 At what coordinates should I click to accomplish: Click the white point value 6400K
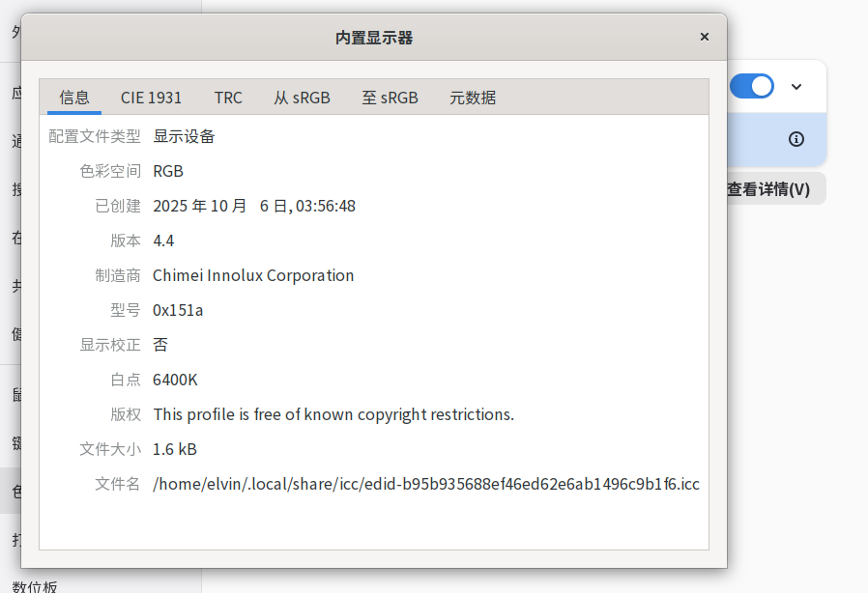pos(175,380)
